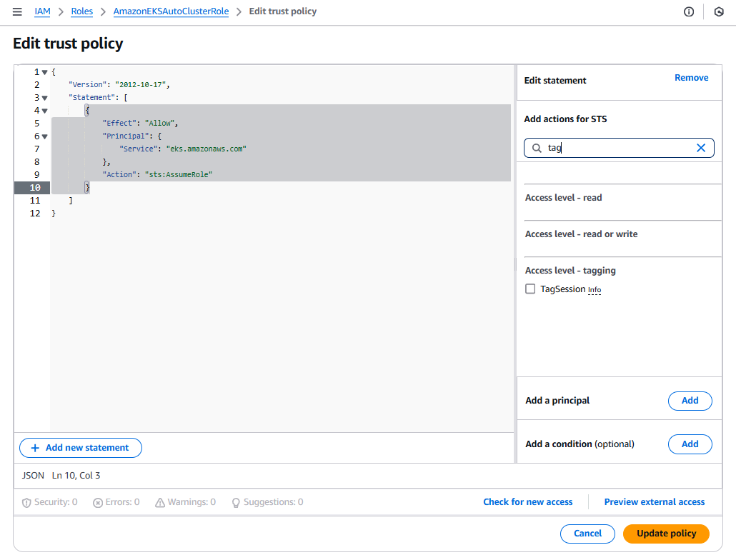736x560 pixels.
Task: Collapse the Principal fold on line 6
Action: [45, 137]
